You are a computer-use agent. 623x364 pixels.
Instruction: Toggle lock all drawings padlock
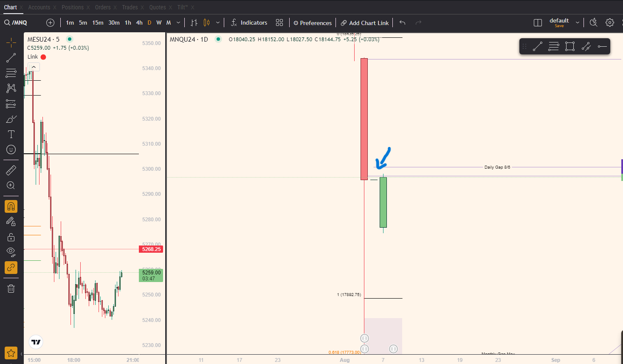[11, 237]
